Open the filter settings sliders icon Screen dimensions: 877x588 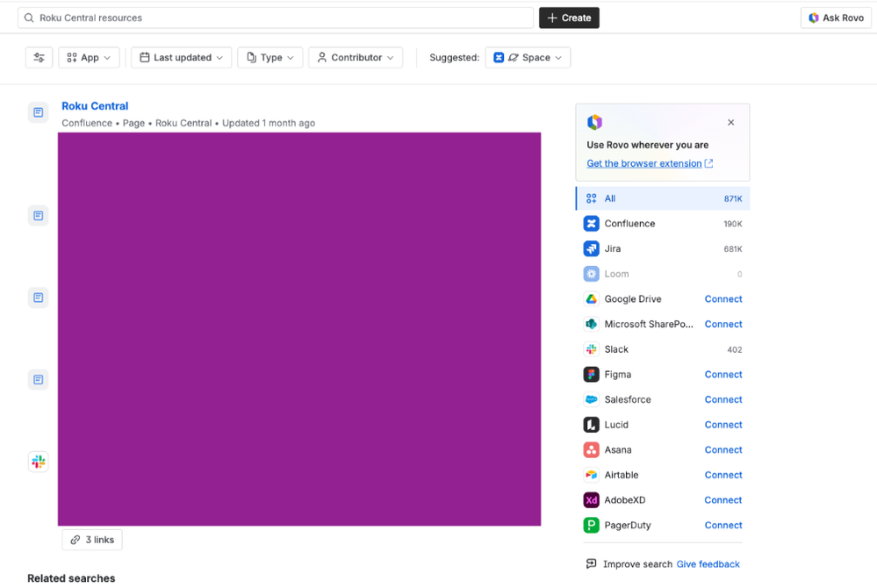40,58
